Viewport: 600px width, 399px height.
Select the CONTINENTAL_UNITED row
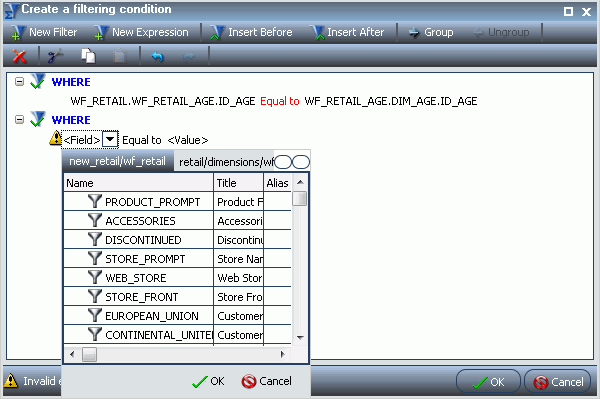(x=178, y=335)
